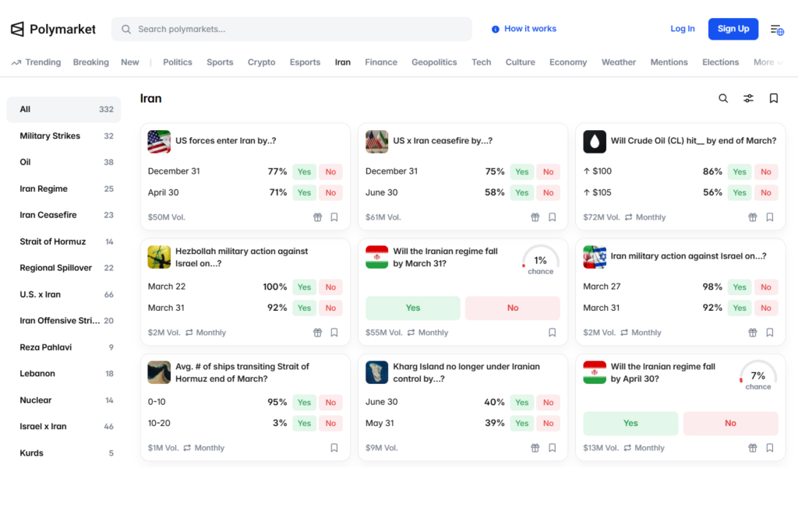Click gift icon on regime fall April 30 card

(x=753, y=448)
